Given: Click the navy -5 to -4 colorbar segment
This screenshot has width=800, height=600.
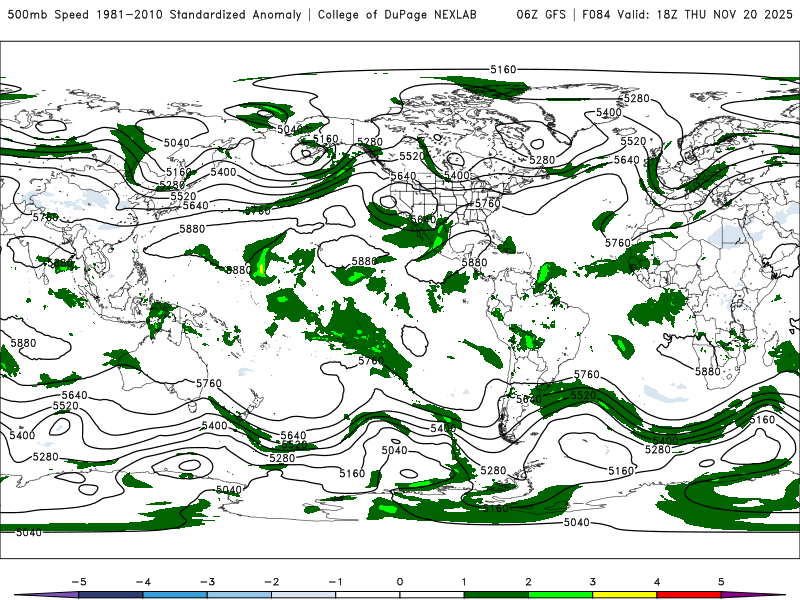Looking at the screenshot, I should [x=111, y=595].
